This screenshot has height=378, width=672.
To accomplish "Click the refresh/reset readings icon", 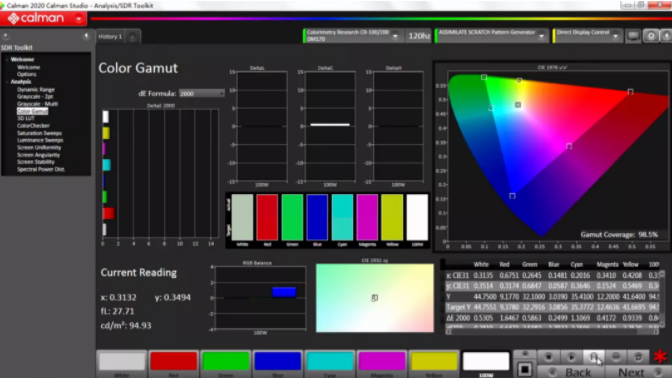I will [x=638, y=357].
